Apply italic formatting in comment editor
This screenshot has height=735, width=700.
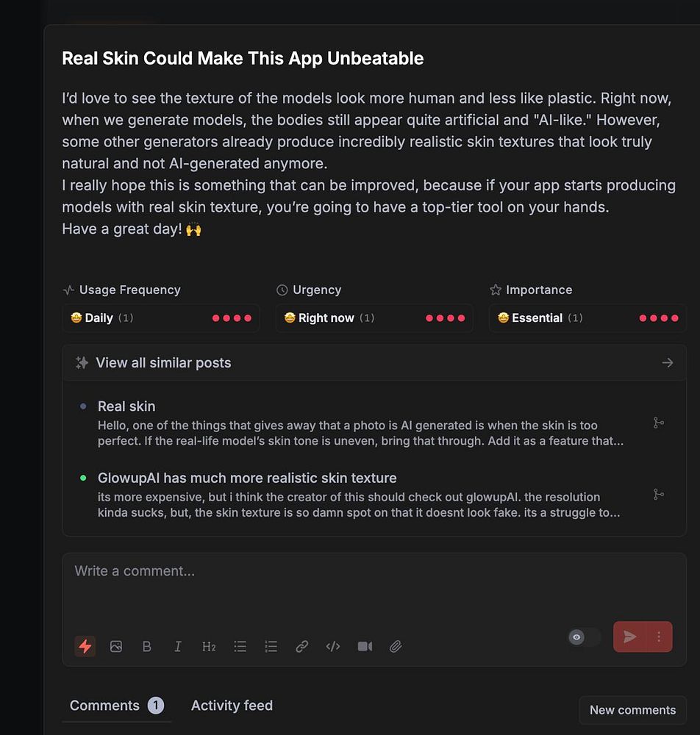pyautogui.click(x=178, y=646)
